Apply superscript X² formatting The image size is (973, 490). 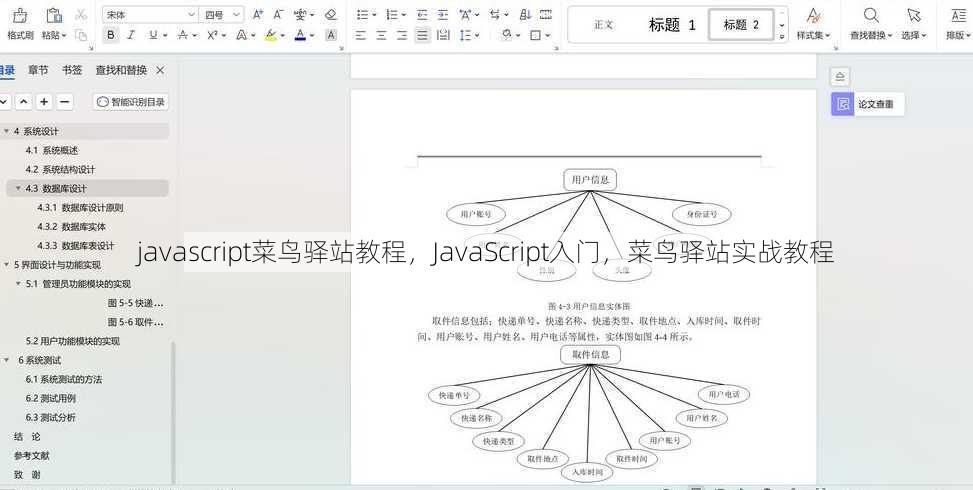coord(212,35)
